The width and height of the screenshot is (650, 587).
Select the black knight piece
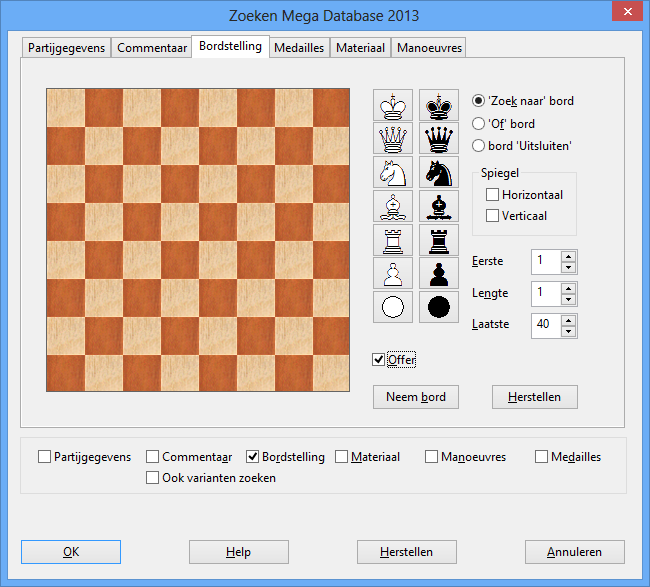pos(439,172)
